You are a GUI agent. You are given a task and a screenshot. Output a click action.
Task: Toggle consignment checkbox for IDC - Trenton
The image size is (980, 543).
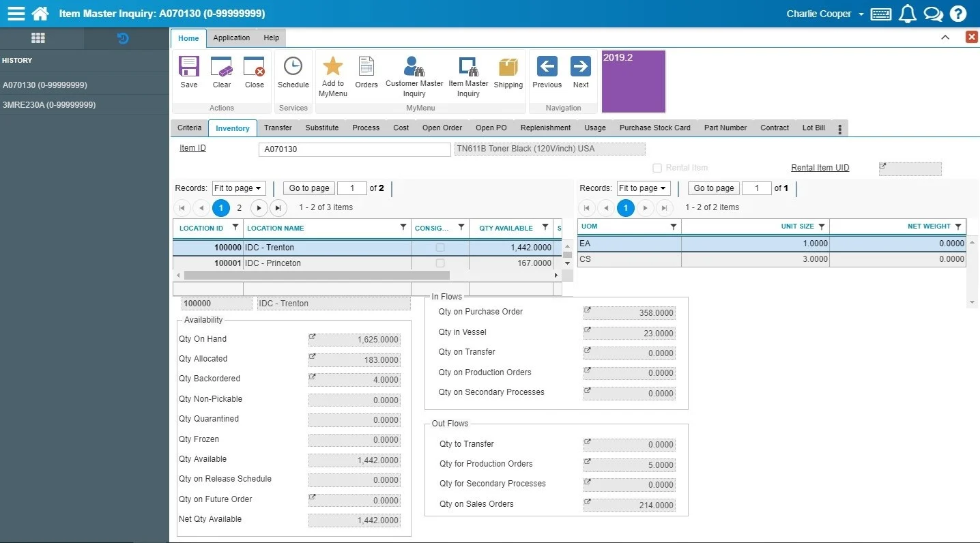440,248
